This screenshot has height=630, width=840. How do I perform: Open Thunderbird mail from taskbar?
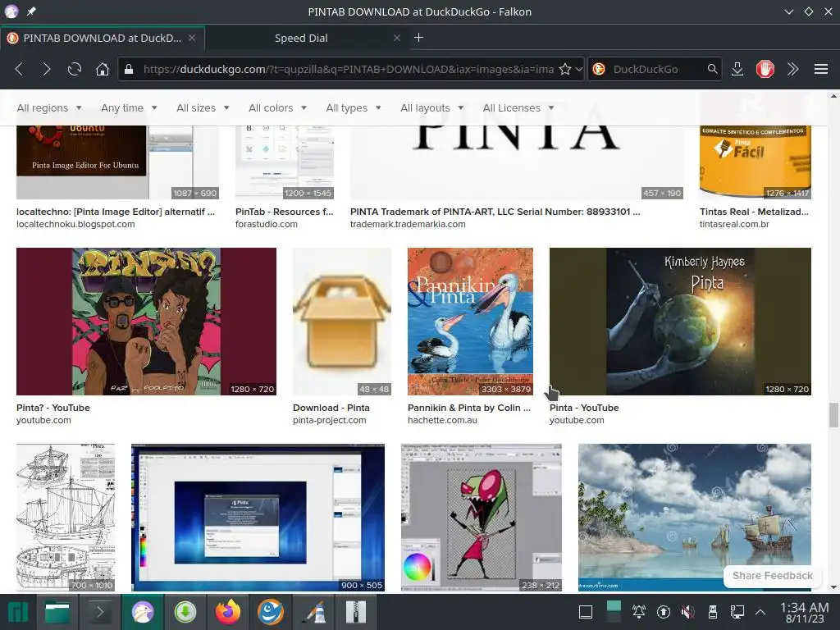271,612
